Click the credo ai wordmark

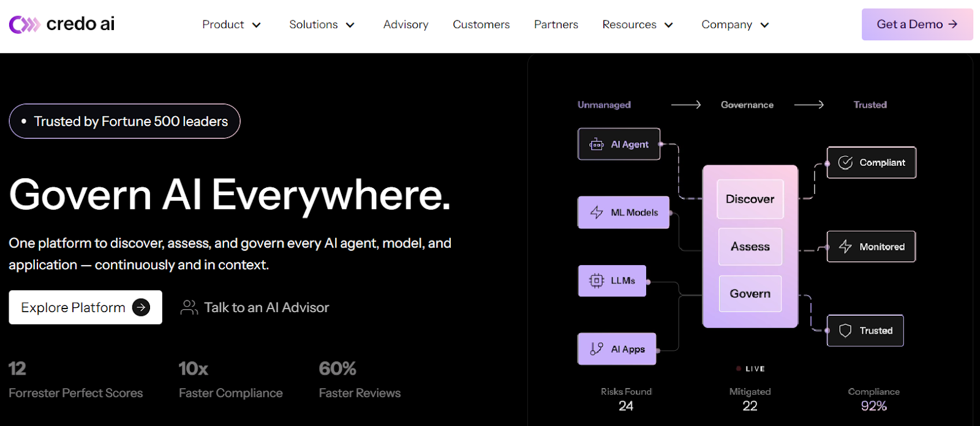[80, 24]
